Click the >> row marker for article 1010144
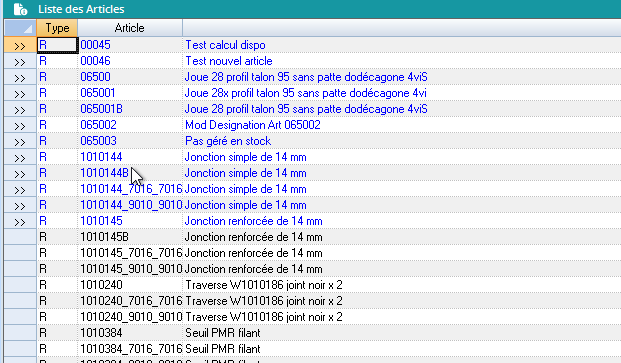 20,157
